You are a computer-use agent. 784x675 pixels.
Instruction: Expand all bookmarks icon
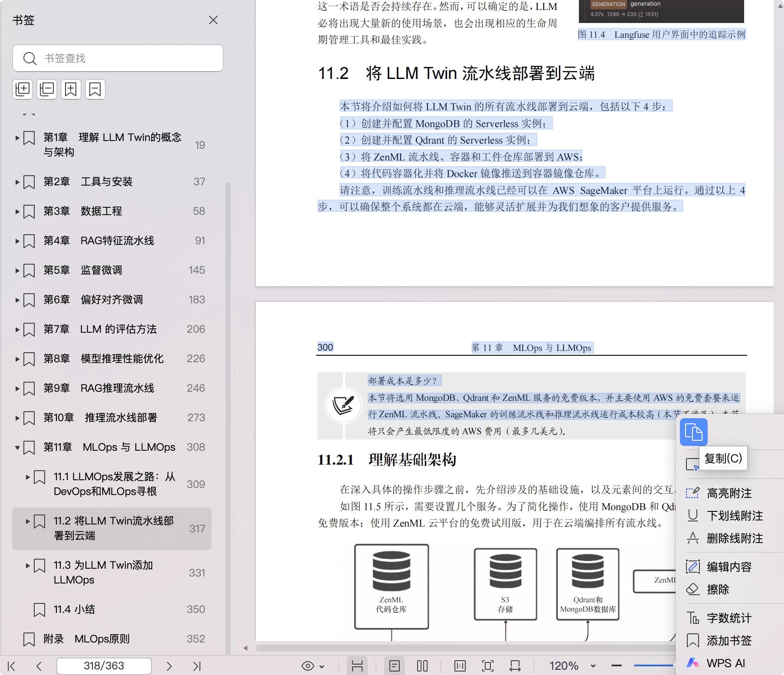point(23,89)
